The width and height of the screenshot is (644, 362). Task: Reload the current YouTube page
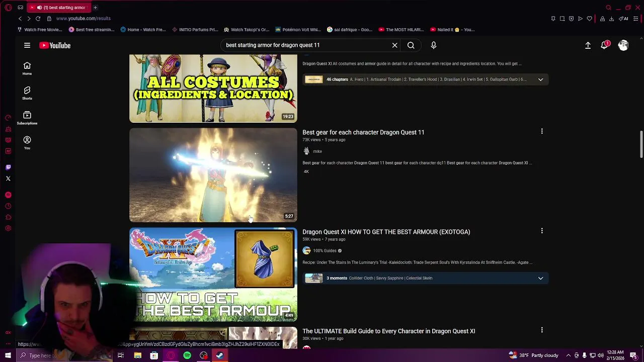coord(38,19)
